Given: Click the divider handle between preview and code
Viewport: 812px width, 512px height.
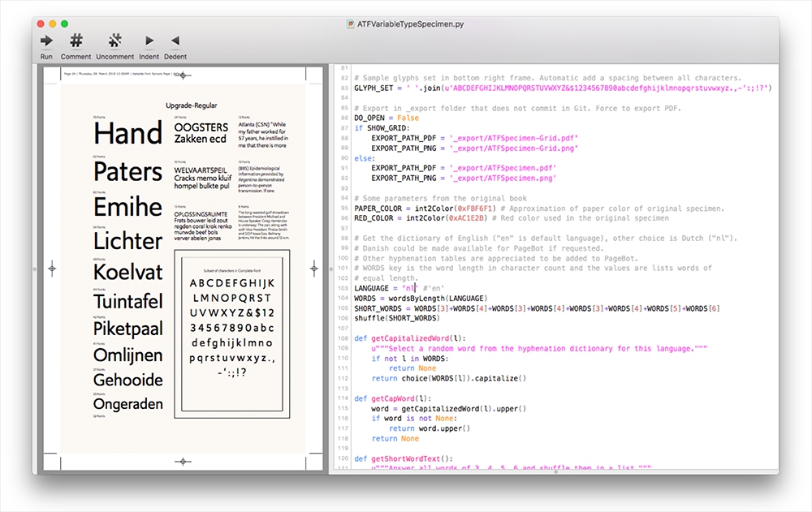Looking at the screenshot, I should pyautogui.click(x=331, y=269).
